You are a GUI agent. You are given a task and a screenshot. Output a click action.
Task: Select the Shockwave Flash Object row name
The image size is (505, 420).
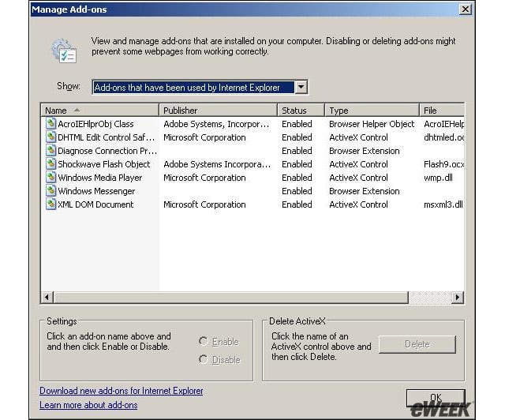pyautogui.click(x=104, y=164)
